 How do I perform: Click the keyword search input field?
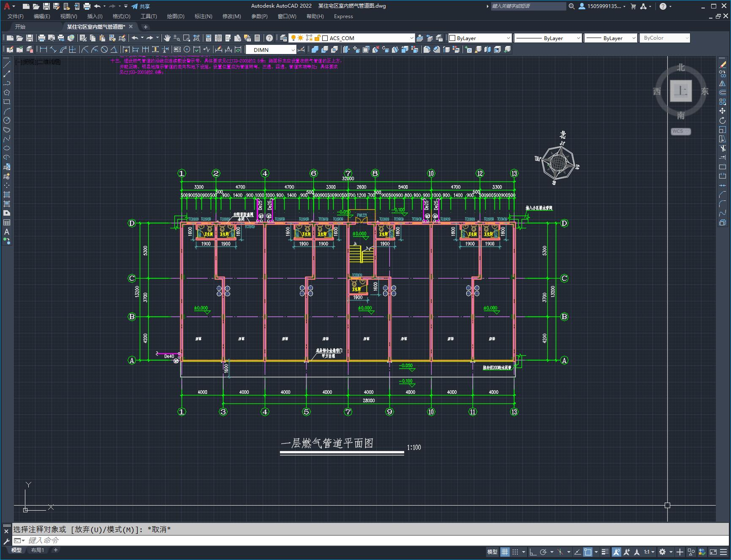pyautogui.click(x=528, y=6)
